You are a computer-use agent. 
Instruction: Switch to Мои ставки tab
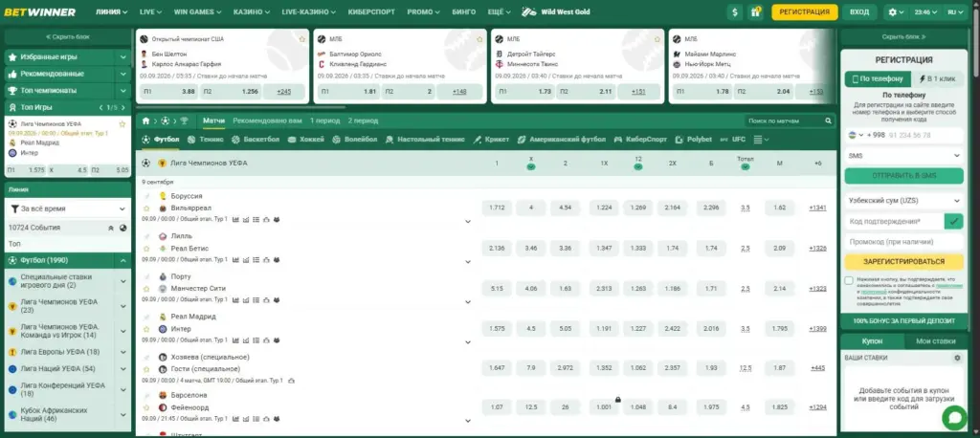point(936,341)
